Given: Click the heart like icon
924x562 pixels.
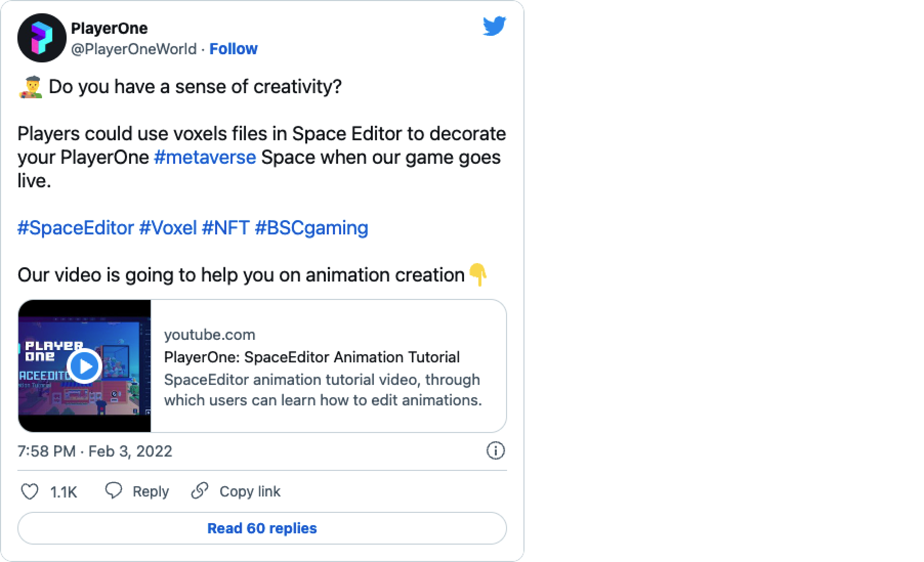Looking at the screenshot, I should [29, 491].
